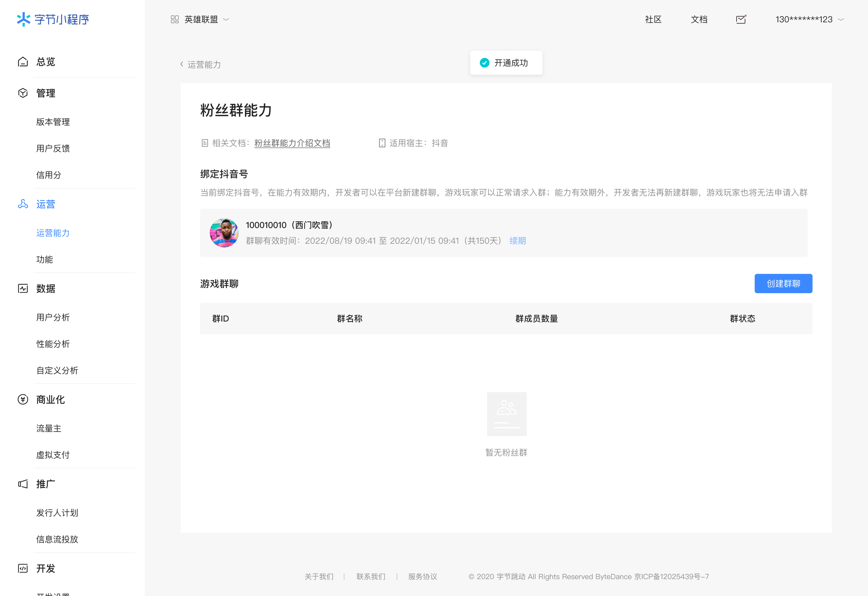Click the 总览 home icon

pos(23,62)
